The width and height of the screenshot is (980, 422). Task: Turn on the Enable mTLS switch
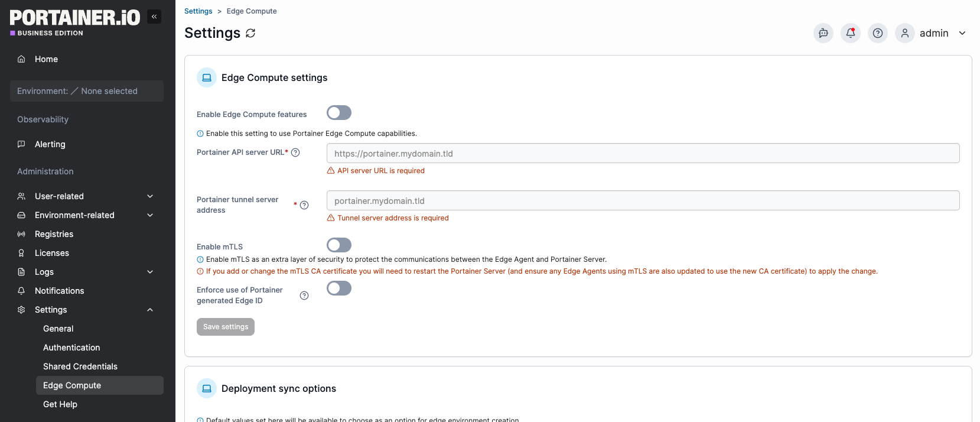(339, 245)
